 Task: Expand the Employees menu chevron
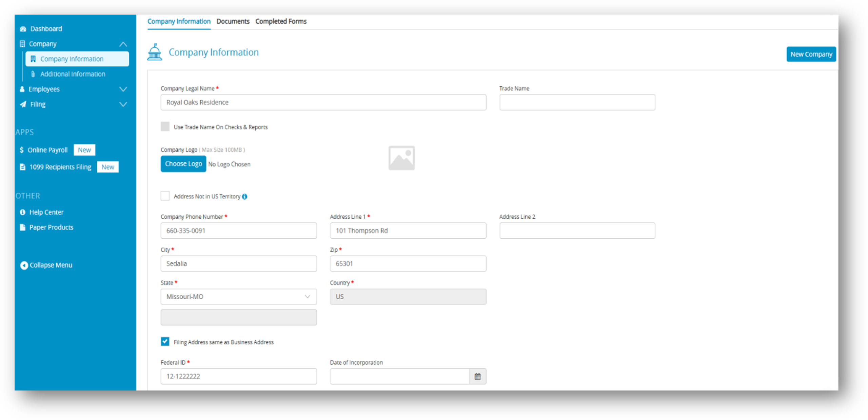[x=123, y=89]
